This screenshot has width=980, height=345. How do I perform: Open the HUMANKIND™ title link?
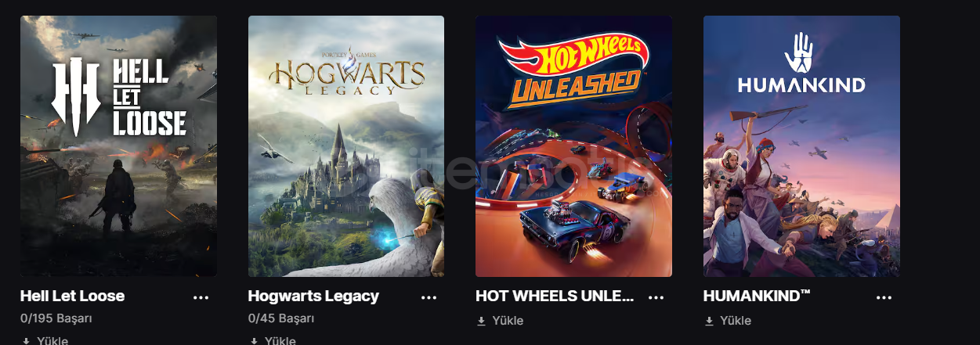[x=757, y=296]
